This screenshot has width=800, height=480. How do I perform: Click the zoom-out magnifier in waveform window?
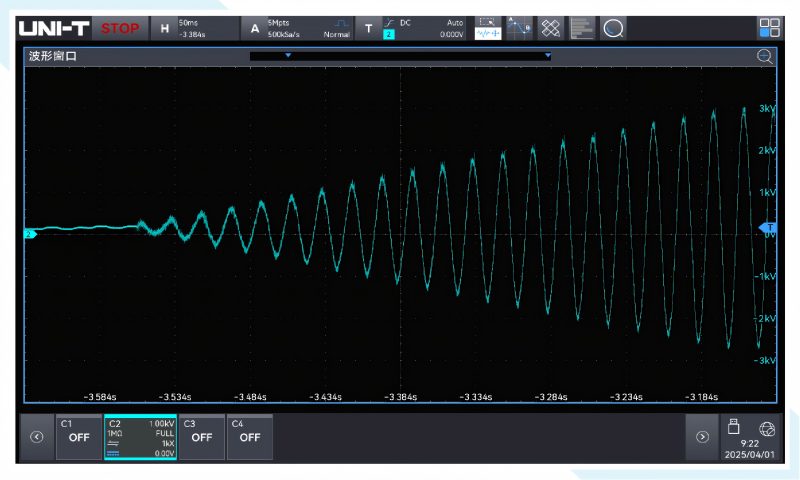pyautogui.click(x=764, y=56)
